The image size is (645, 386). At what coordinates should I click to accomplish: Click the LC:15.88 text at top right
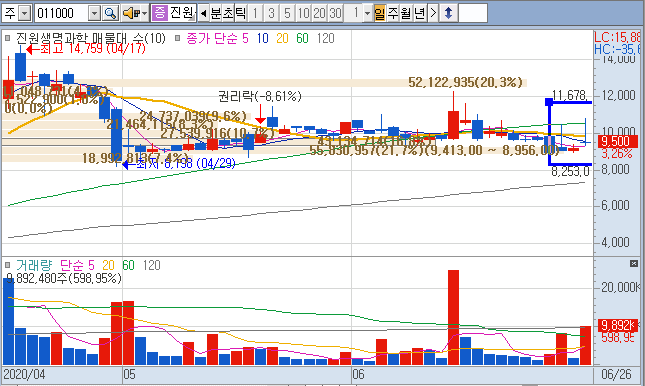click(x=617, y=37)
